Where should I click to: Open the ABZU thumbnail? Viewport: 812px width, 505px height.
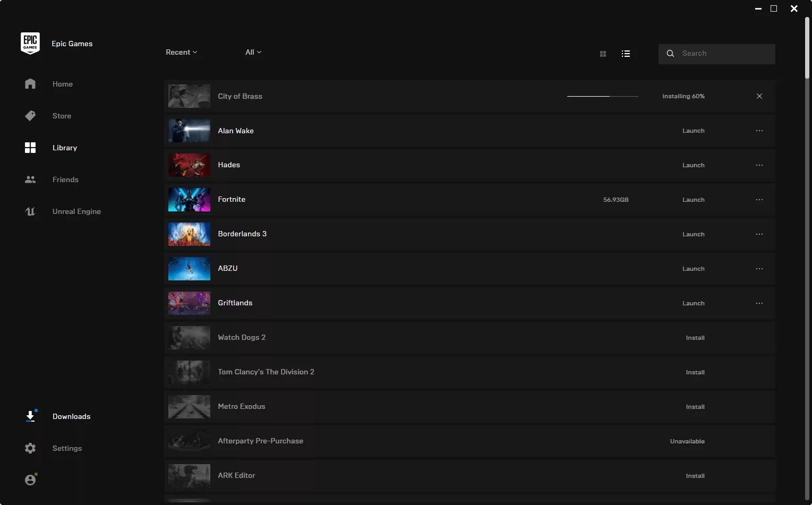[x=189, y=269]
